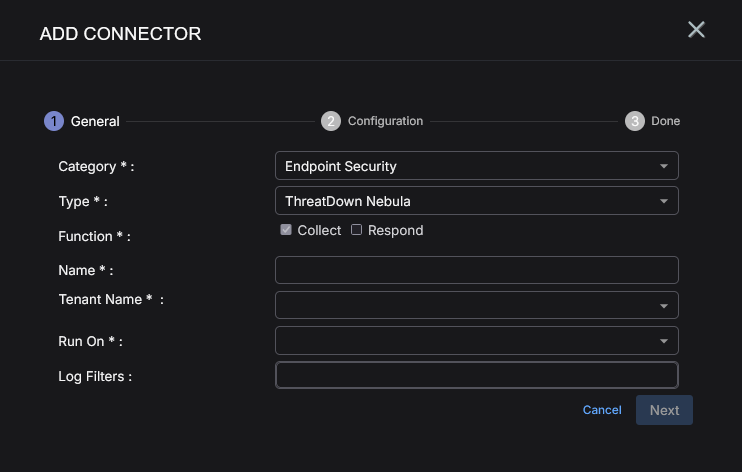Image resolution: width=742 pixels, height=472 pixels.
Task: Expand the Tenant Name combo box
Action: click(x=477, y=305)
